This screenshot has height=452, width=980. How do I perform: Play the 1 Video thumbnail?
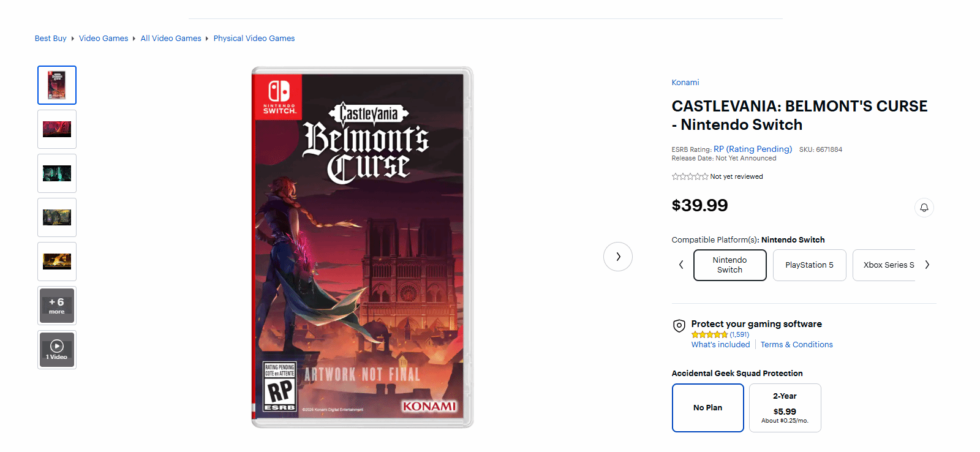tap(57, 350)
